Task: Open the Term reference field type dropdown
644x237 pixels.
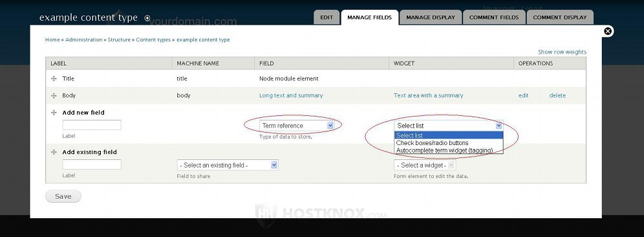Action: [297, 126]
